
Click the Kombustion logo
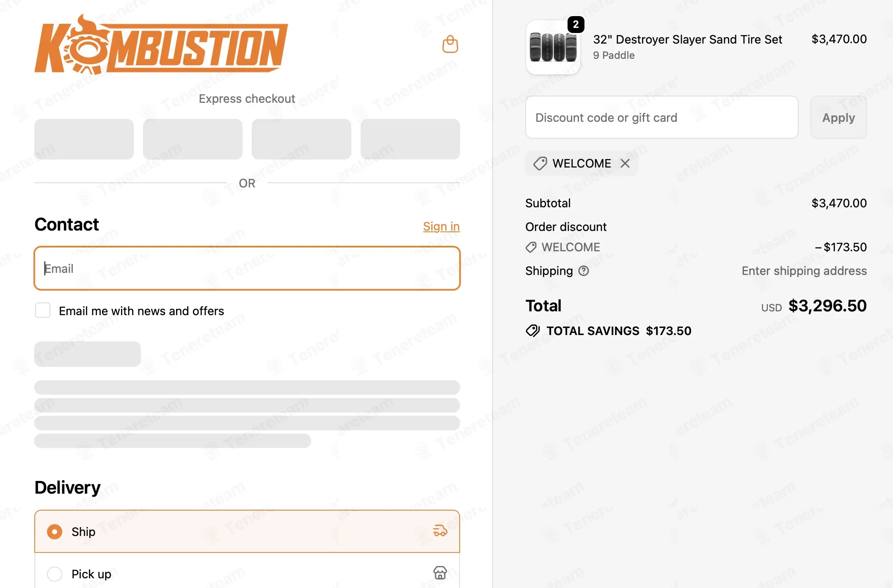coord(161,44)
